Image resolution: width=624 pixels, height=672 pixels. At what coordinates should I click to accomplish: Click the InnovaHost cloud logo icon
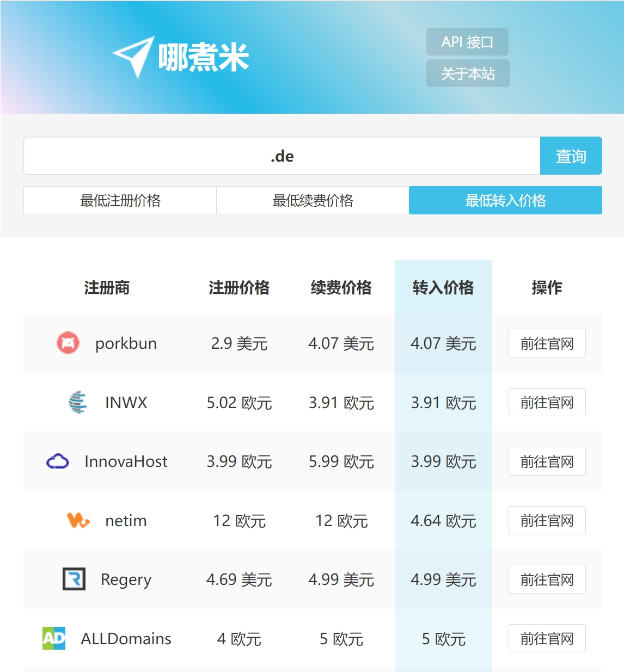(x=58, y=461)
